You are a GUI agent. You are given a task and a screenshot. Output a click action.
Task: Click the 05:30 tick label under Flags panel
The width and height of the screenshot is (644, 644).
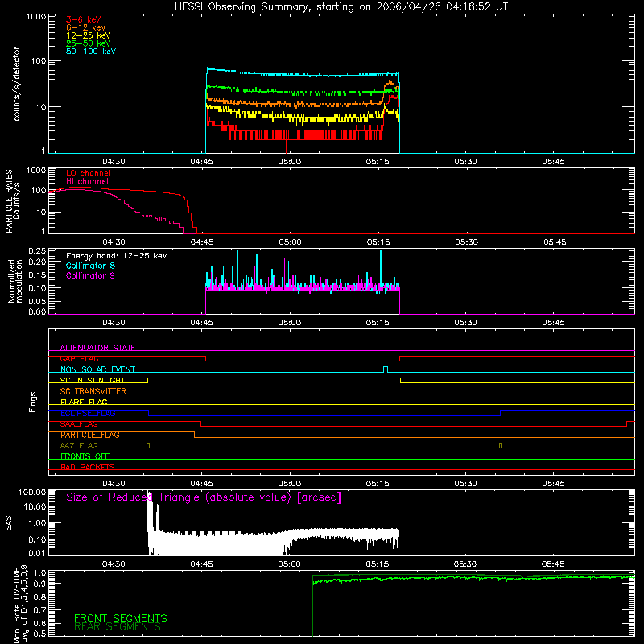(x=466, y=484)
